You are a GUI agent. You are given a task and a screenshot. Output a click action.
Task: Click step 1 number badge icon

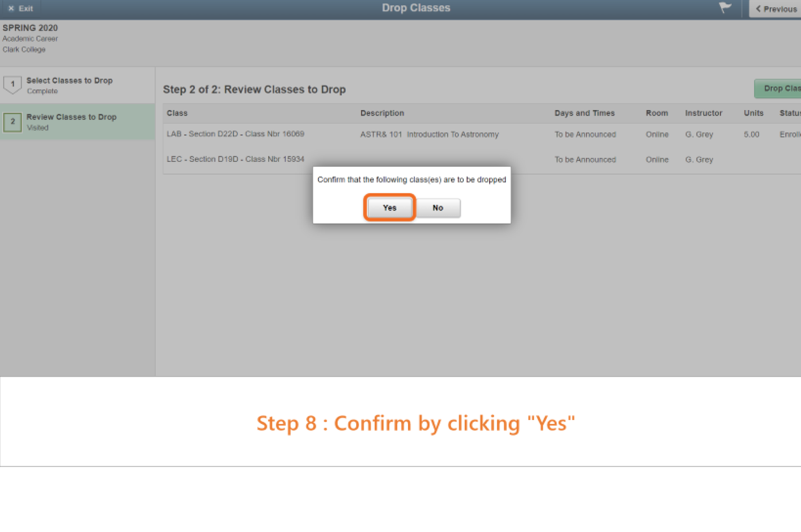pyautogui.click(x=12, y=84)
